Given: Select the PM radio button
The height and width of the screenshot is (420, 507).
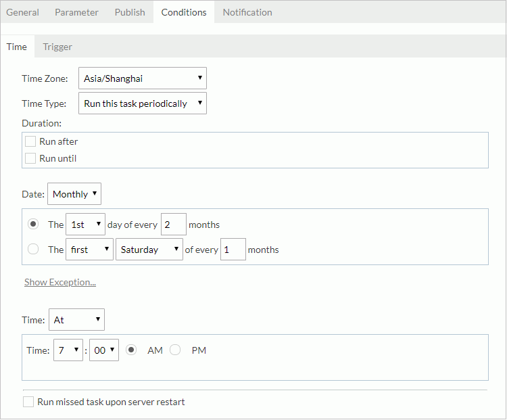Looking at the screenshot, I should (176, 350).
